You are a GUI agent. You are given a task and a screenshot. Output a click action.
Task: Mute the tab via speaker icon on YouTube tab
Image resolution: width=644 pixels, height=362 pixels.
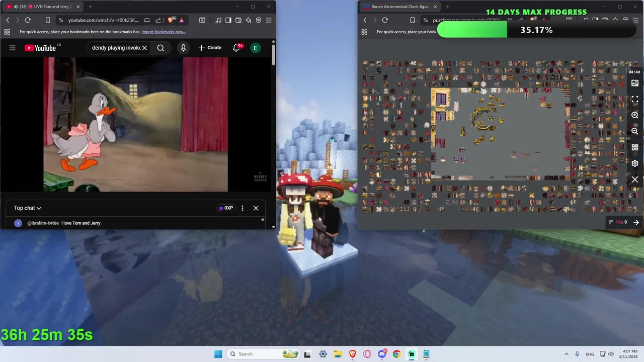pos(16,7)
